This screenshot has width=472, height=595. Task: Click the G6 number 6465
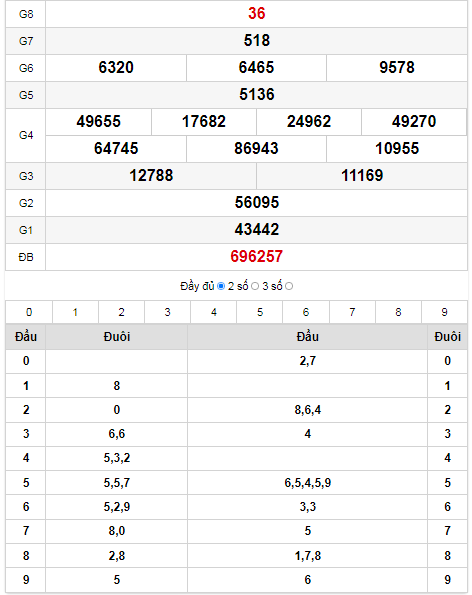[256, 68]
